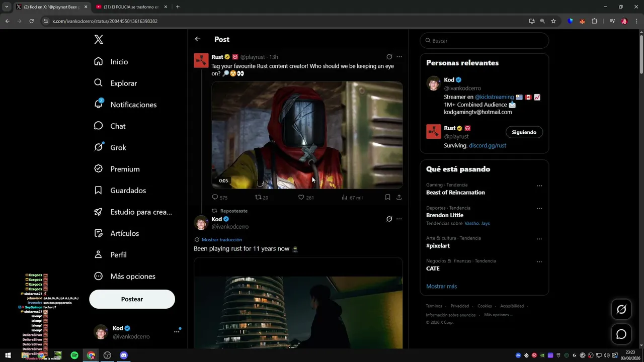Open the floating chat messages button
The image size is (644, 362).
pyautogui.click(x=621, y=334)
